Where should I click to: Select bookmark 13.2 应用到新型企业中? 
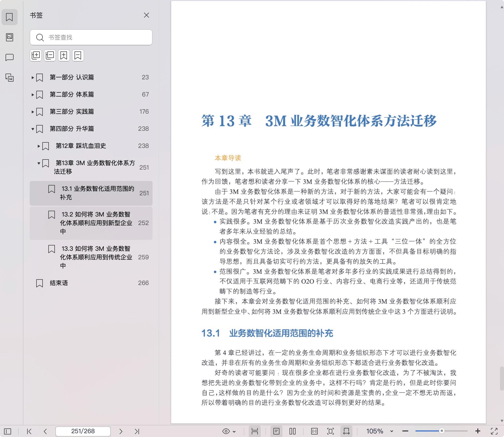click(91, 223)
